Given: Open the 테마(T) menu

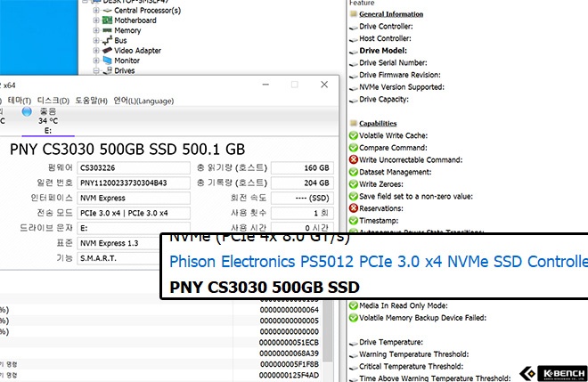Looking at the screenshot, I should pyautogui.click(x=19, y=101).
